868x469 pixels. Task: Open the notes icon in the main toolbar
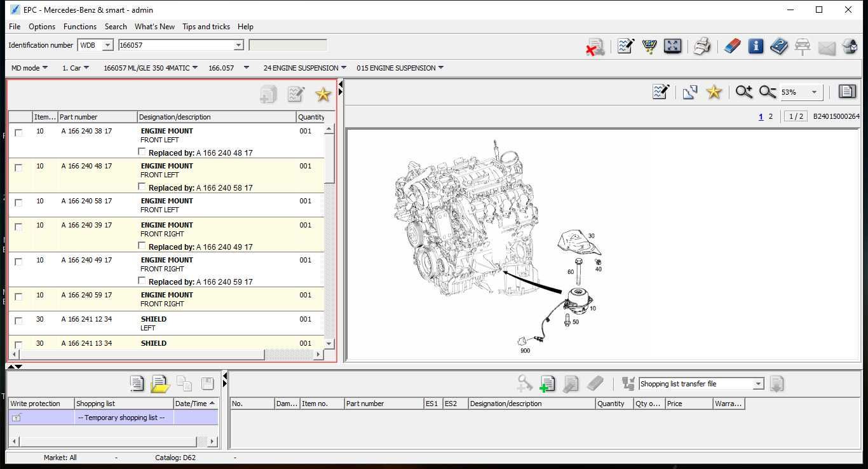click(x=625, y=46)
